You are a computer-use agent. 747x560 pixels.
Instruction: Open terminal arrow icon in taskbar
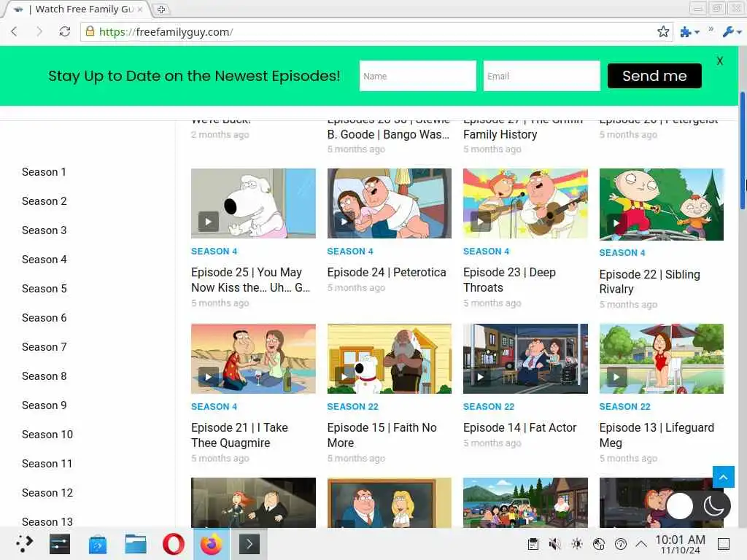249,544
